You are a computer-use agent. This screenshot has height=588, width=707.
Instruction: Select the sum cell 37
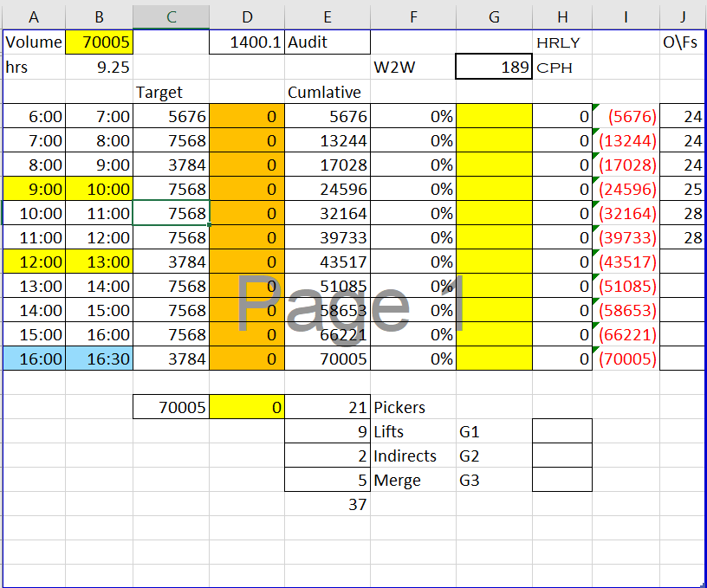coord(328,504)
